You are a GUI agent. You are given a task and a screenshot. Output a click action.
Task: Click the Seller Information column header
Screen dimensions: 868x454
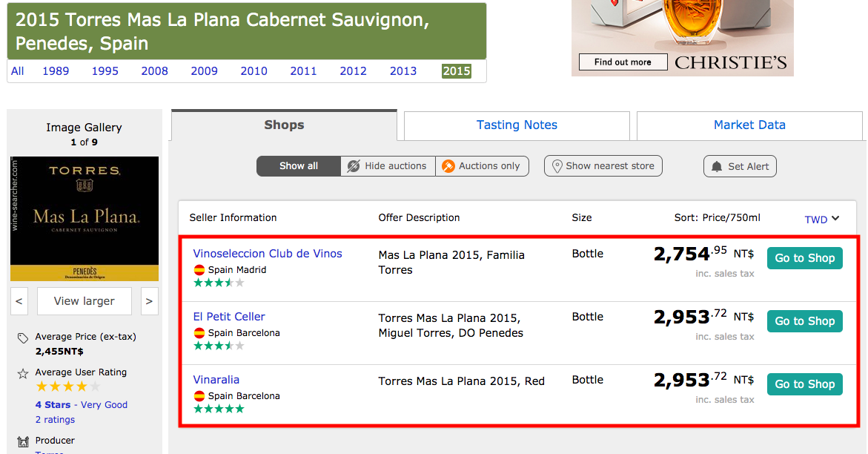(233, 218)
